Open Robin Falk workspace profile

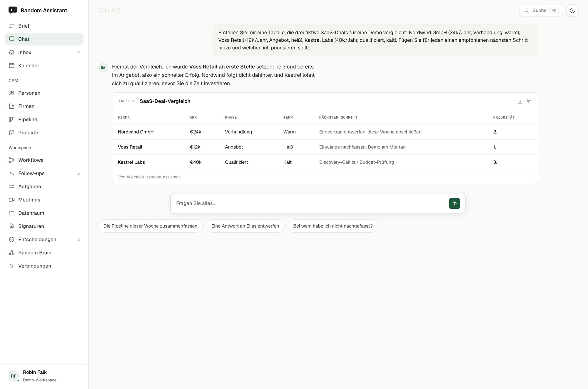point(44,376)
